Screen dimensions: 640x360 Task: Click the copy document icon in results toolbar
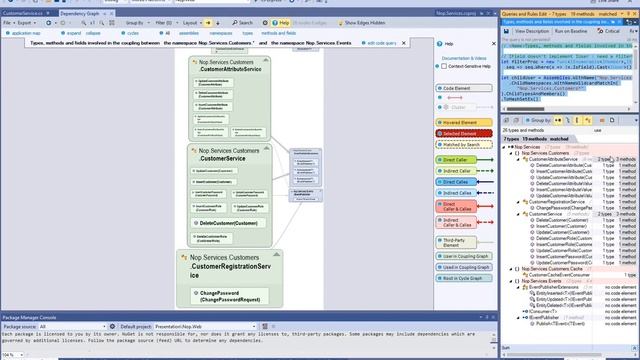pyautogui.click(x=612, y=120)
